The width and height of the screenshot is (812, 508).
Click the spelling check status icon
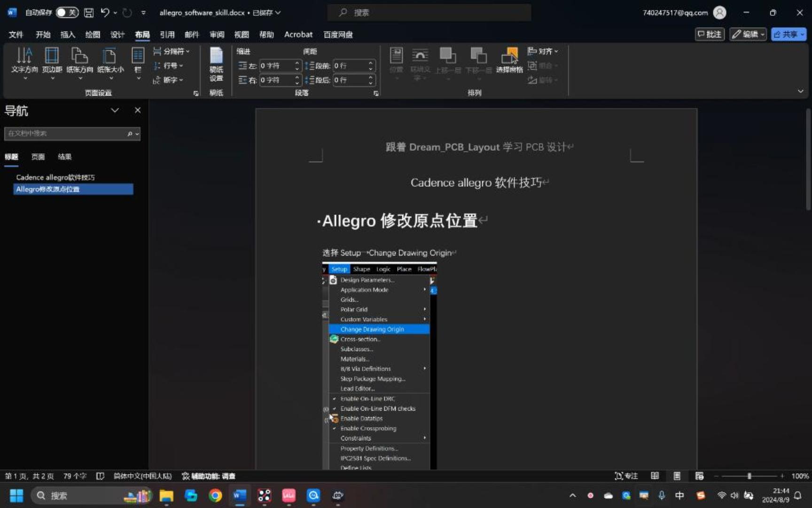pyautogui.click(x=100, y=476)
